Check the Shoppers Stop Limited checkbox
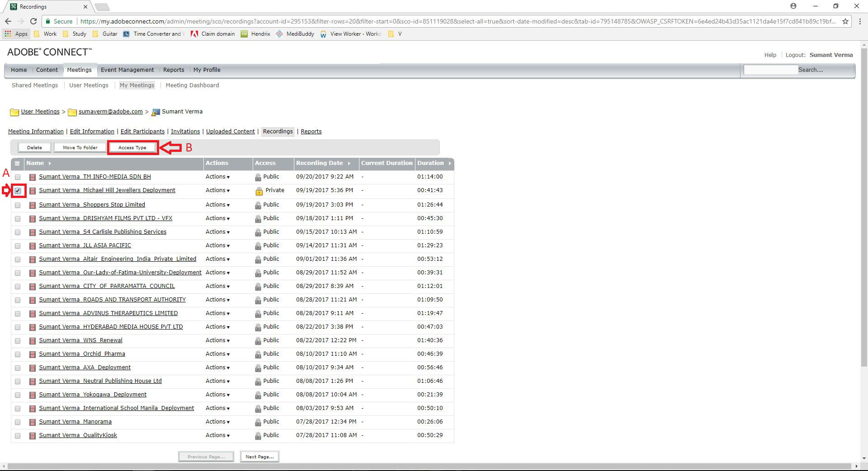Image resolution: width=868 pixels, height=471 pixels. pos(18,205)
